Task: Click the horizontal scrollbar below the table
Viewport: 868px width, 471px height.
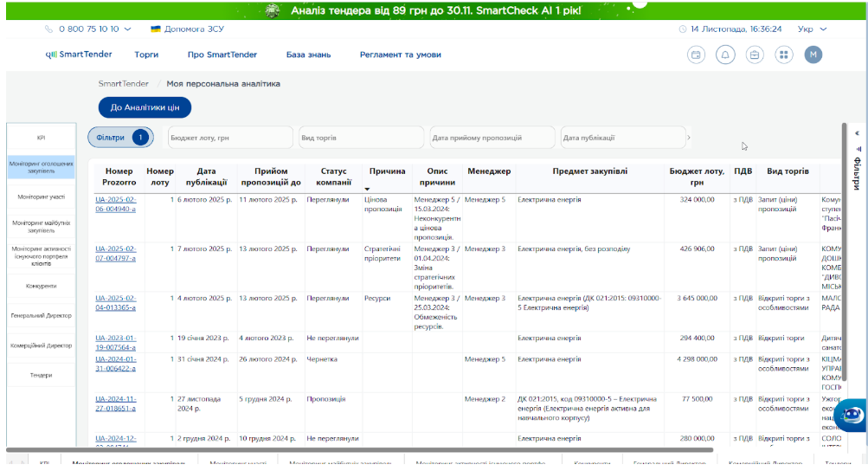Action: (x=359, y=449)
